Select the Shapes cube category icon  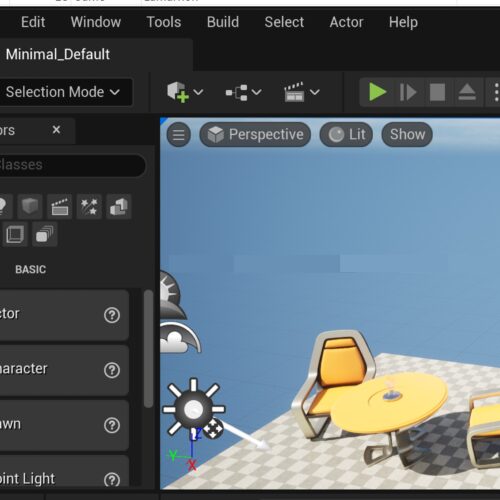(x=30, y=206)
